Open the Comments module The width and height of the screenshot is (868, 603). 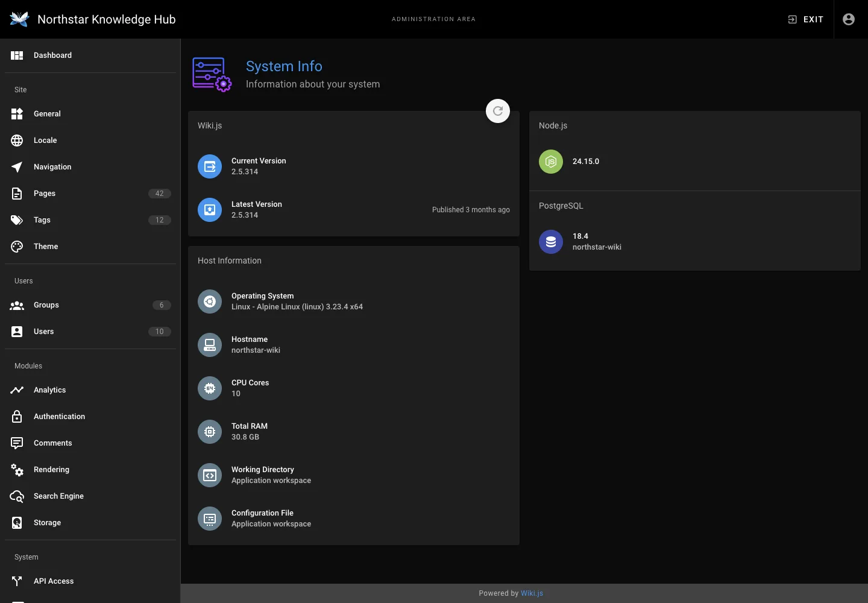click(x=90, y=443)
